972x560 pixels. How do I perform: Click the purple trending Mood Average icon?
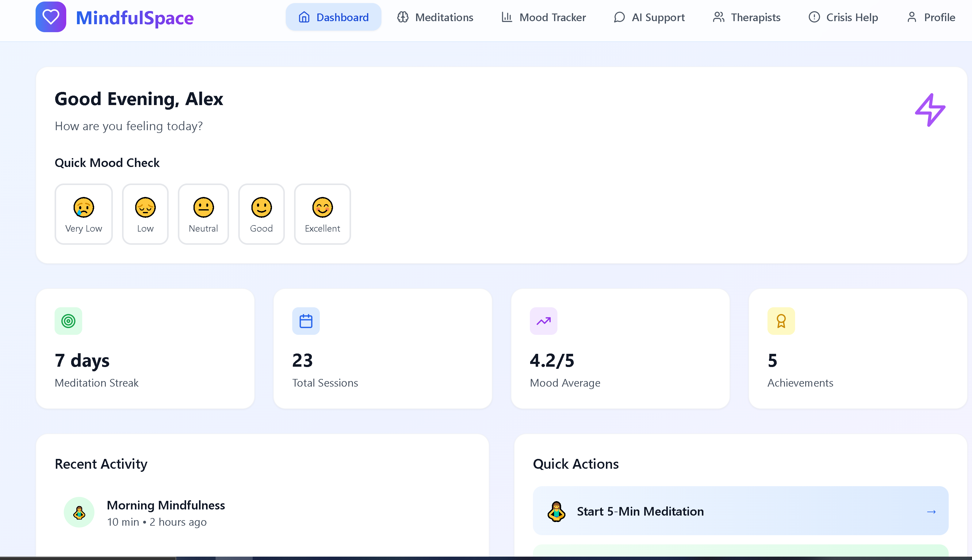coord(543,321)
